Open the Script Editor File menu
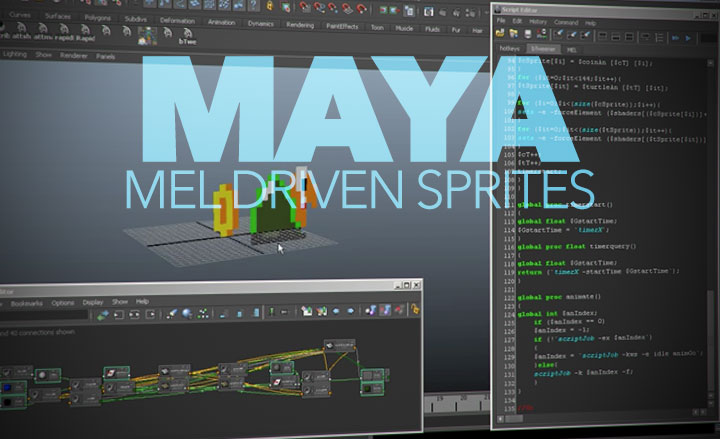This screenshot has width=720, height=439. click(501, 21)
